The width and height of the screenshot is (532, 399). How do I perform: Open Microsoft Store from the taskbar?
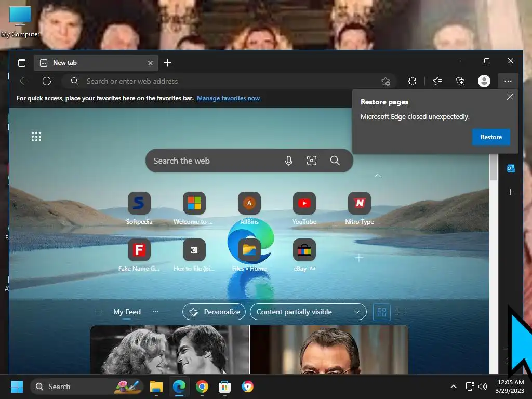pos(224,387)
